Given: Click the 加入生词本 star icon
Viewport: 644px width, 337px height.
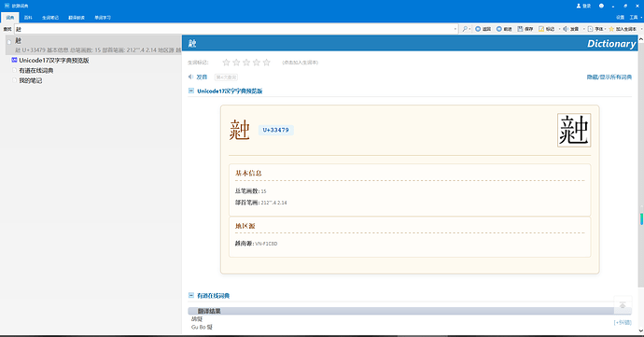Looking at the screenshot, I should click(x=611, y=29).
